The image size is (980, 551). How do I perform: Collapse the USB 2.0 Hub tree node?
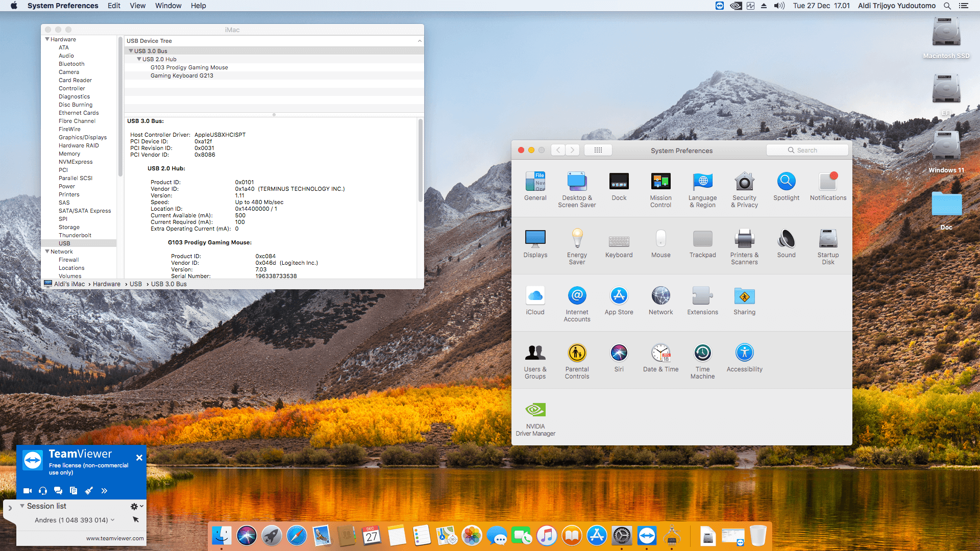click(139, 59)
